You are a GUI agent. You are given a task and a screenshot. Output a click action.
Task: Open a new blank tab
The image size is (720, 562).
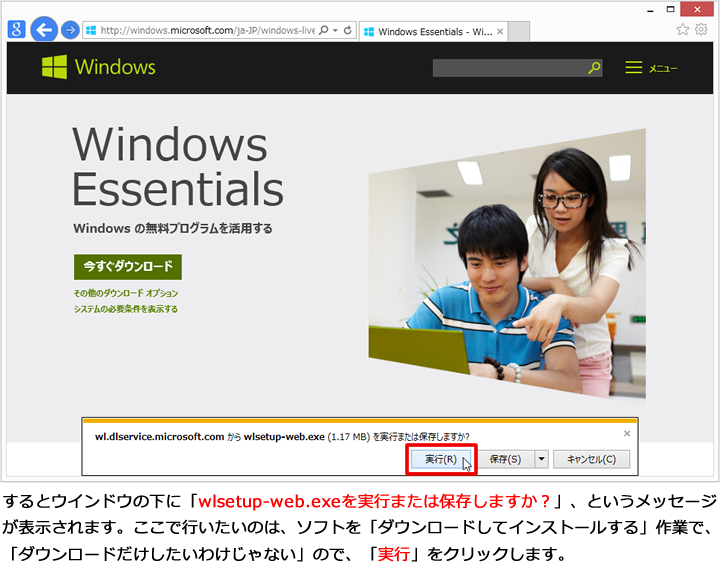coord(519,32)
